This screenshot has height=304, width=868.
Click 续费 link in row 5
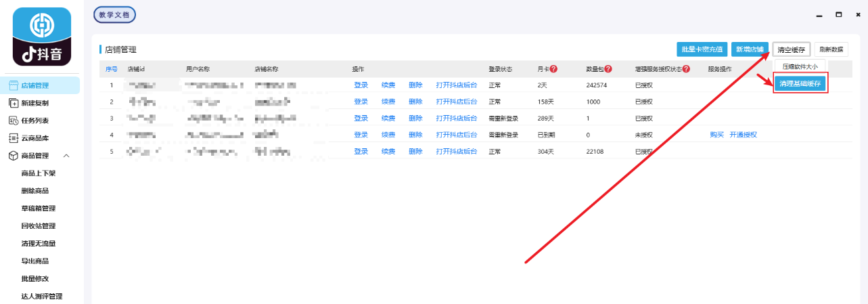coord(388,152)
